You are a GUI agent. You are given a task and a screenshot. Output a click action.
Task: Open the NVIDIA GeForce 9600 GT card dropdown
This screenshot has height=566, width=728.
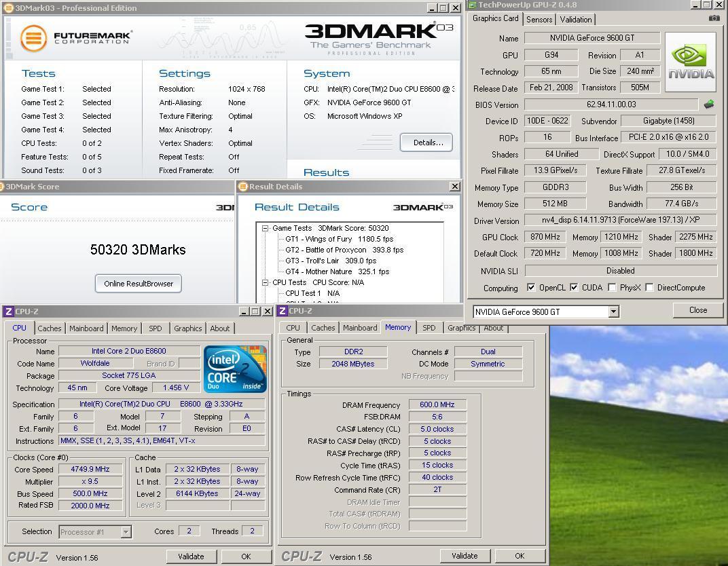click(614, 312)
